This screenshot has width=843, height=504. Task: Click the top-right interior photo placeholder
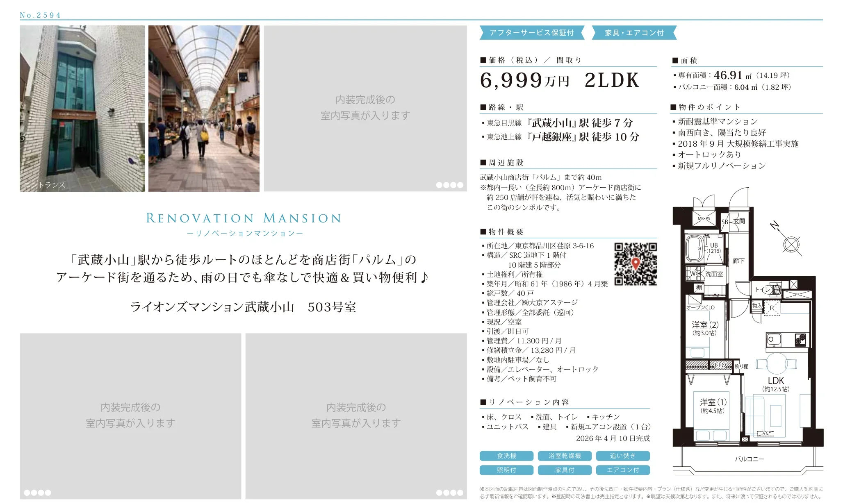click(x=365, y=109)
